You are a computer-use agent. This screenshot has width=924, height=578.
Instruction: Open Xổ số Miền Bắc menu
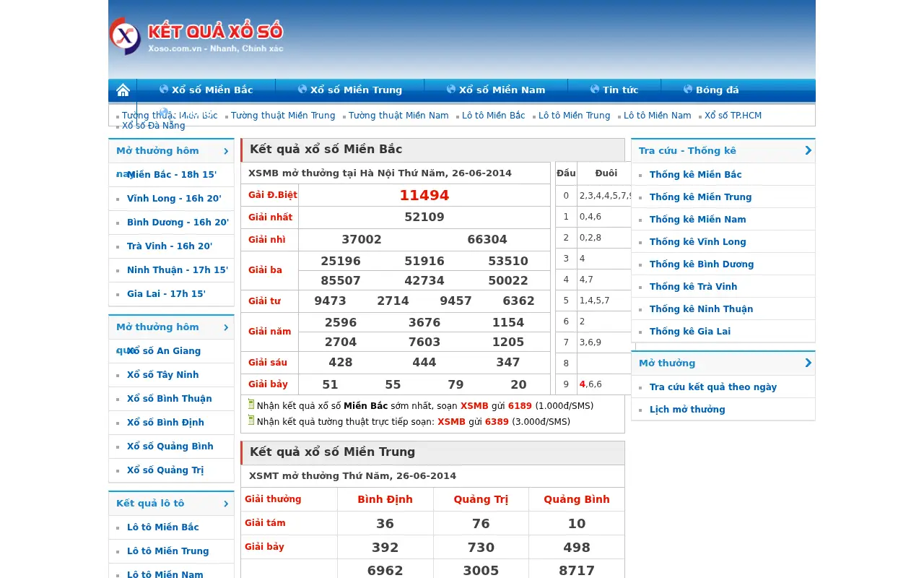[x=212, y=90]
